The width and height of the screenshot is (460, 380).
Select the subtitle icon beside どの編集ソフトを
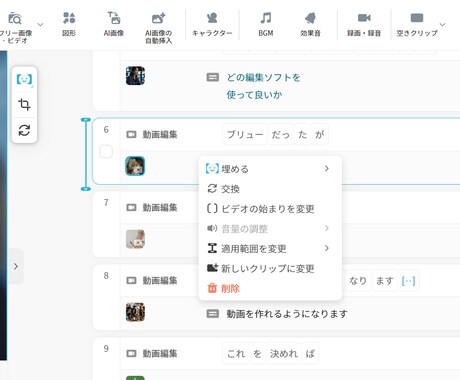pyautogui.click(x=213, y=77)
